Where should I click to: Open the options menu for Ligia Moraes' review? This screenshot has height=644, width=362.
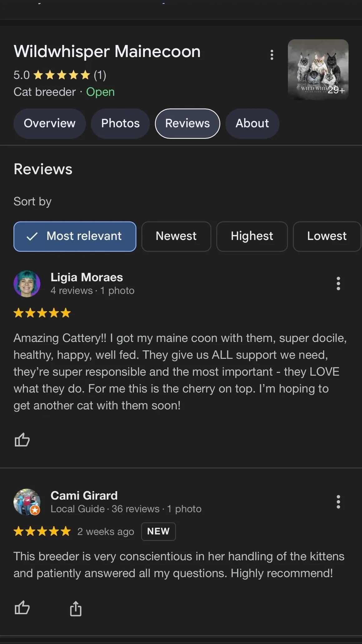click(338, 283)
